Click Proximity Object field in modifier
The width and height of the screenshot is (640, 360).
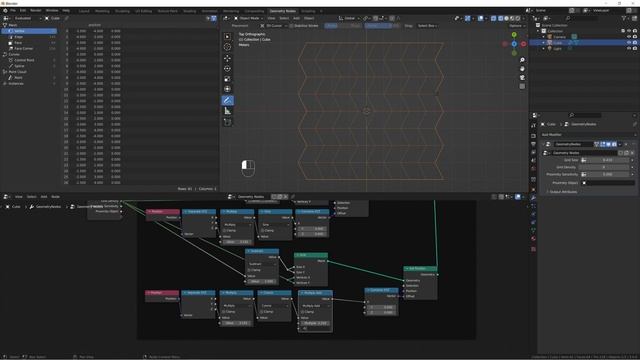(x=608, y=183)
